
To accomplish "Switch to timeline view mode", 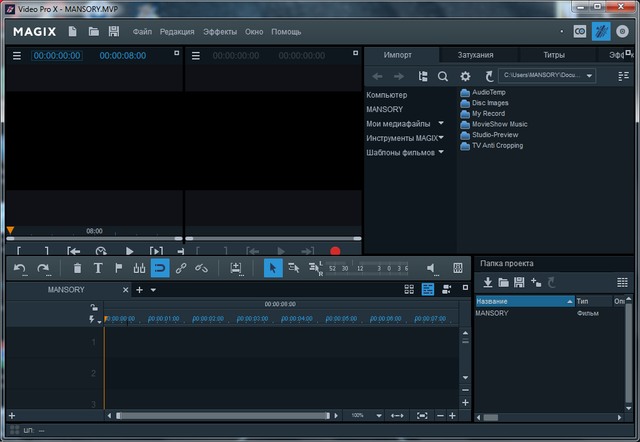I will coord(428,289).
